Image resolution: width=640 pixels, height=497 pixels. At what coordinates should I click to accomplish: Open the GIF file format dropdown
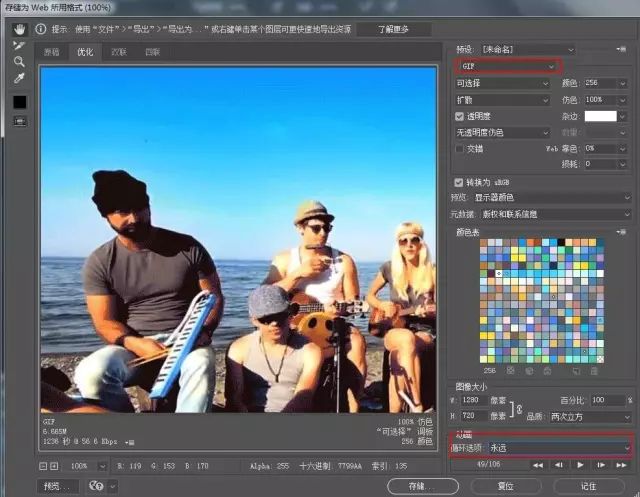[507, 66]
